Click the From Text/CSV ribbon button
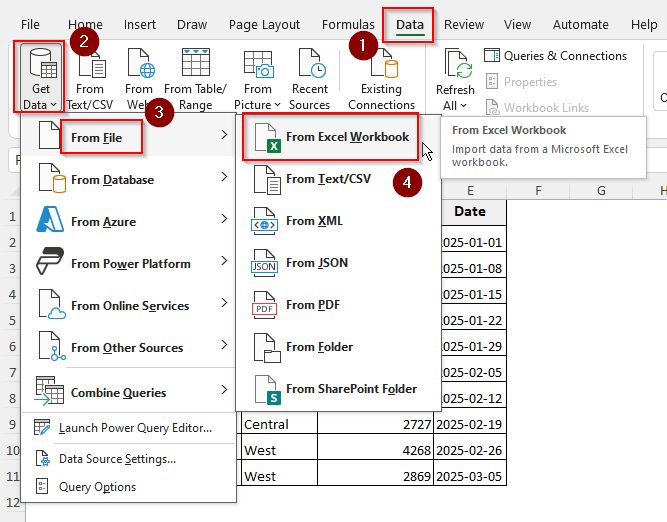Screen dimensions: 667x522 (x=90, y=81)
